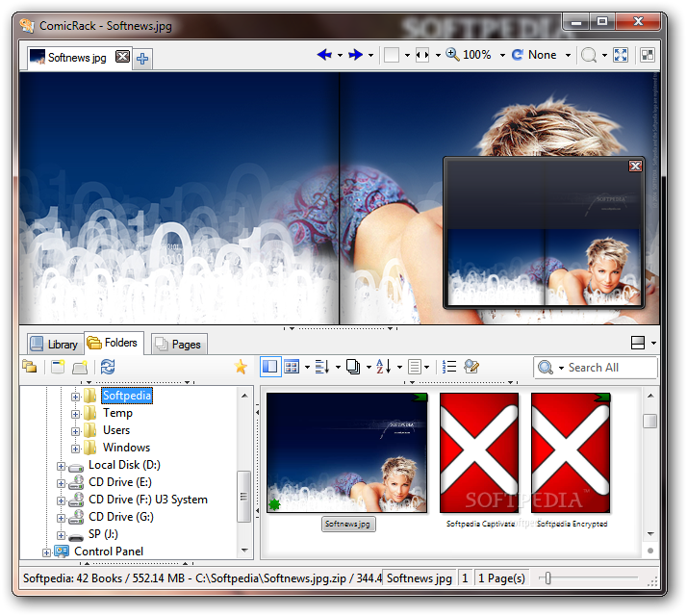Image resolution: width=687 pixels, height=616 pixels.
Task: Open a new tab with the plus icon
Action: [142, 59]
